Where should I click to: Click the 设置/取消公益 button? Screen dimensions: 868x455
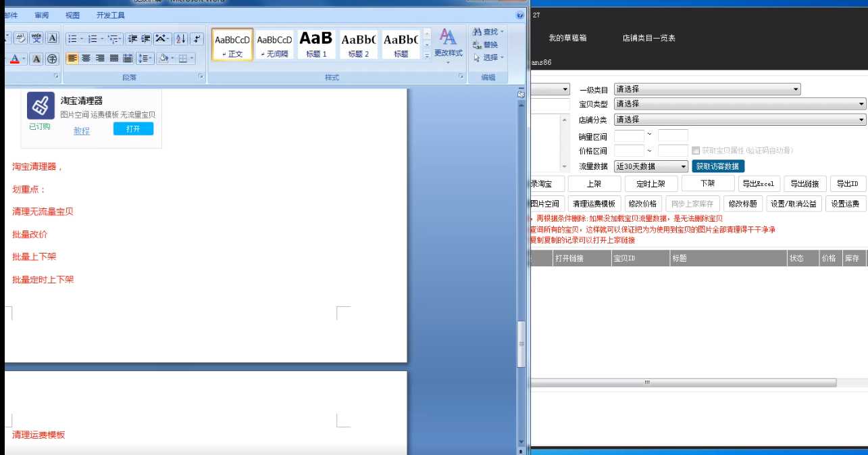793,203
